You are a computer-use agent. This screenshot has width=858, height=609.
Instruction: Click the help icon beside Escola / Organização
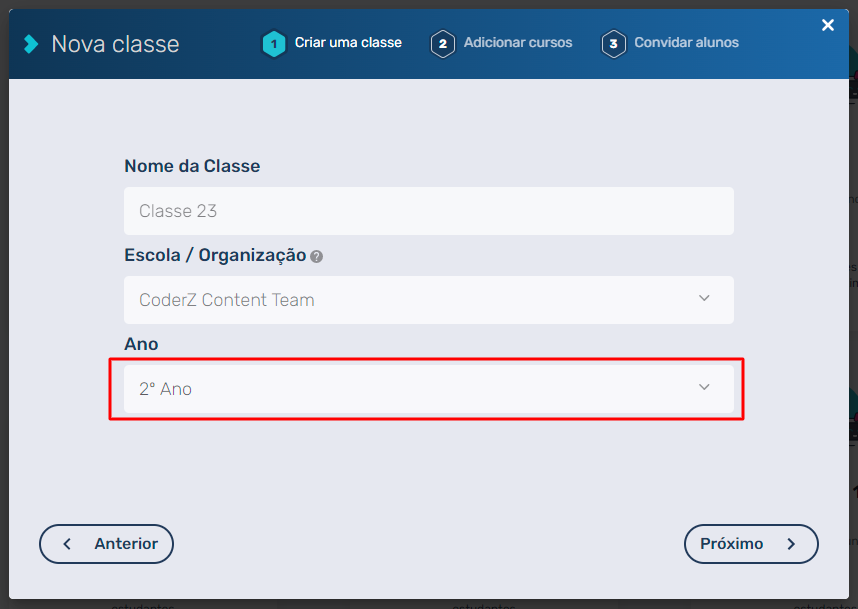tap(316, 256)
